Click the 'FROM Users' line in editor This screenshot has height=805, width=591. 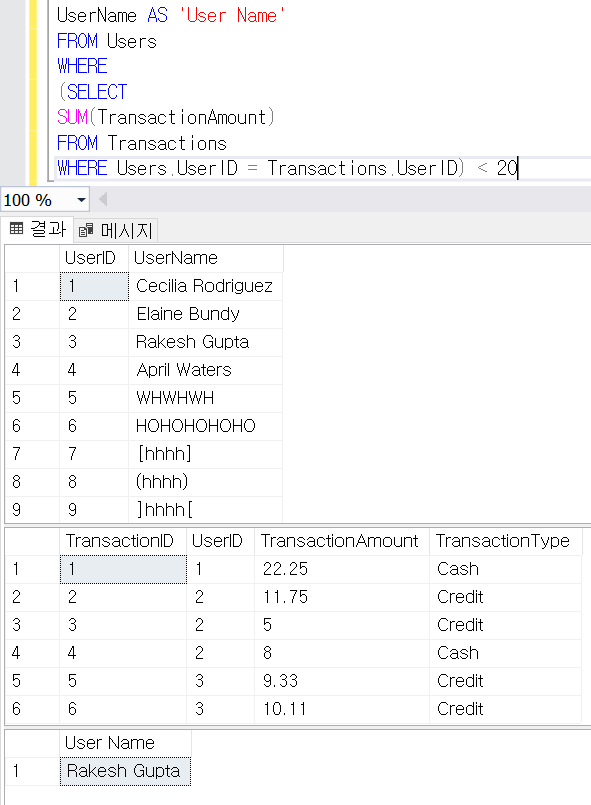pos(107,41)
